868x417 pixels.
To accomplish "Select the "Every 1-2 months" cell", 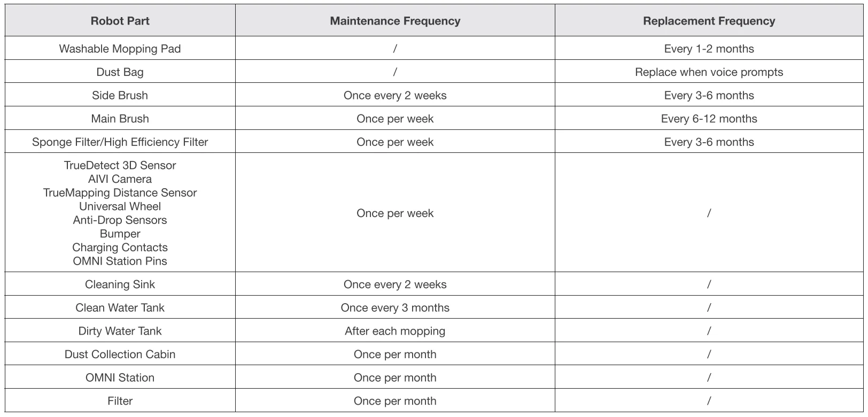I will click(709, 49).
